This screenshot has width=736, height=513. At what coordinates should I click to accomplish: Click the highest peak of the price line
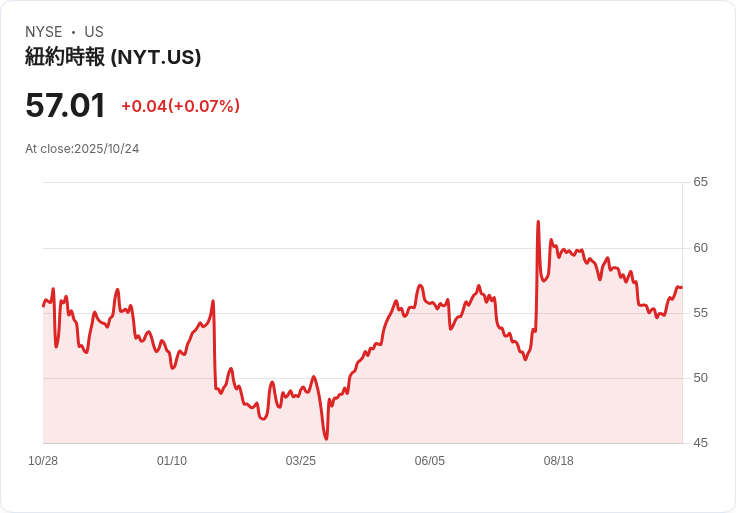[538, 222]
